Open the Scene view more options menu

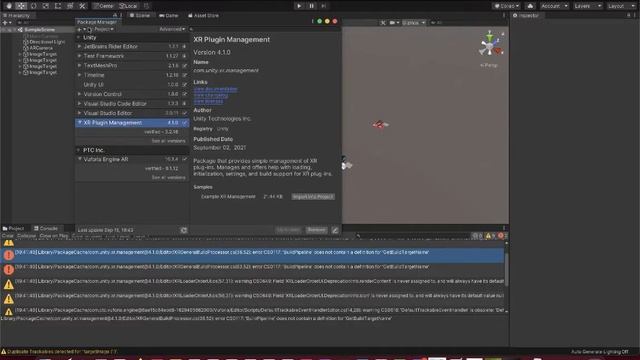(504, 15)
